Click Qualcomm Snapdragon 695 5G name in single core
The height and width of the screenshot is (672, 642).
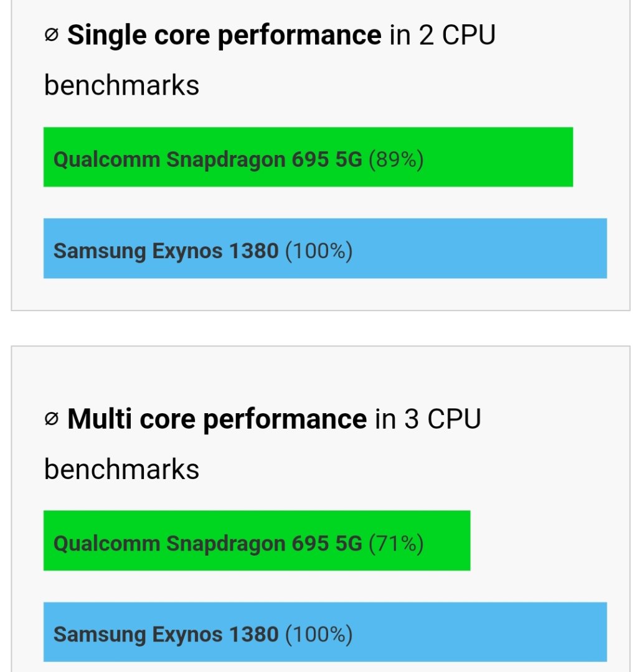pos(207,159)
